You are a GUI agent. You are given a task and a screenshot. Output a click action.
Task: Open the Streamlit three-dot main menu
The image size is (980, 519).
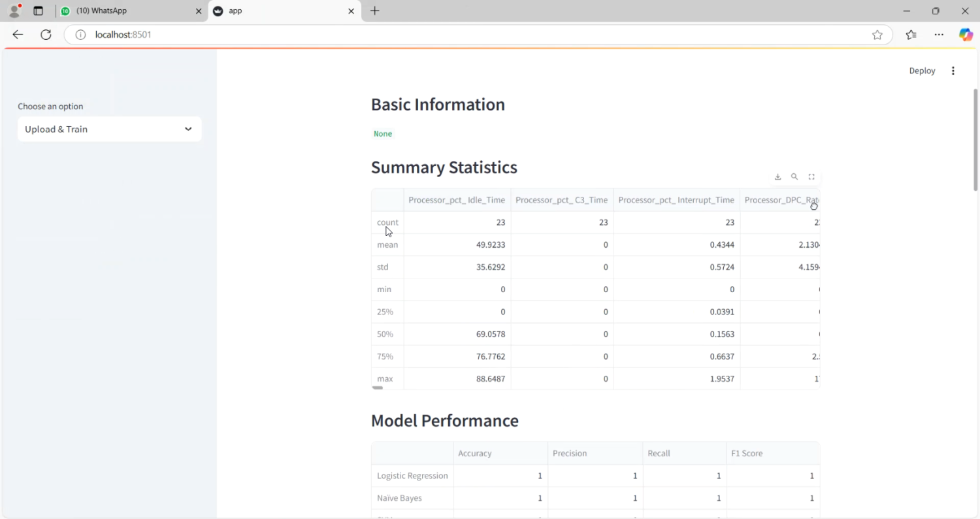coord(953,71)
